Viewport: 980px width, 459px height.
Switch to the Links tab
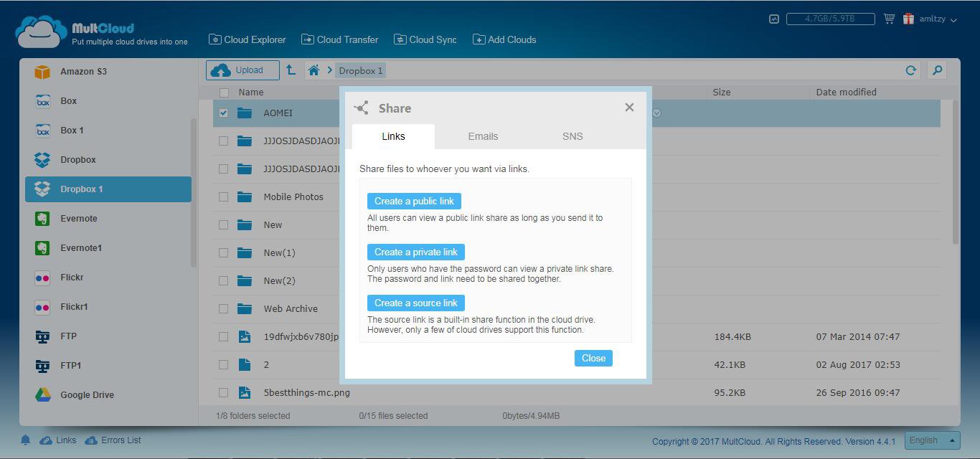(x=393, y=136)
